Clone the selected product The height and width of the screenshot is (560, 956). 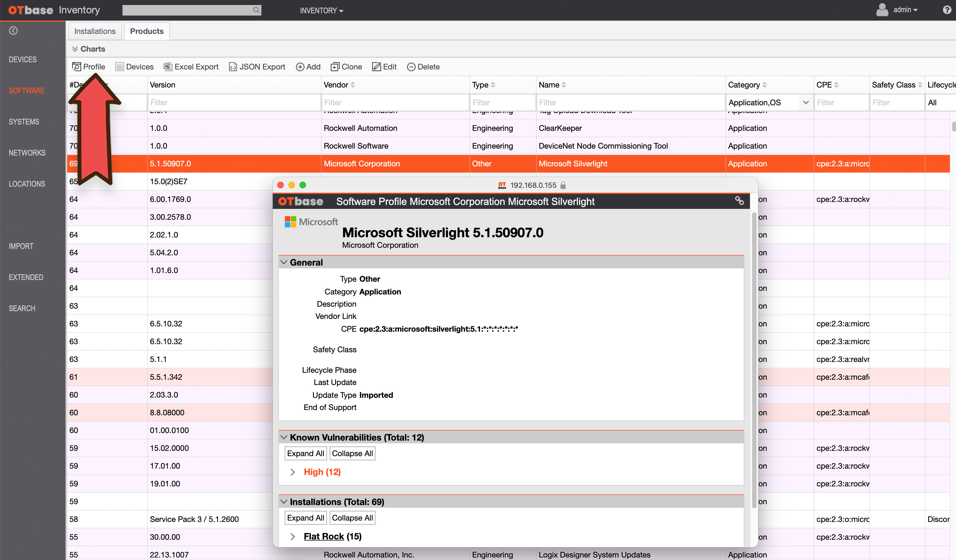tap(346, 67)
